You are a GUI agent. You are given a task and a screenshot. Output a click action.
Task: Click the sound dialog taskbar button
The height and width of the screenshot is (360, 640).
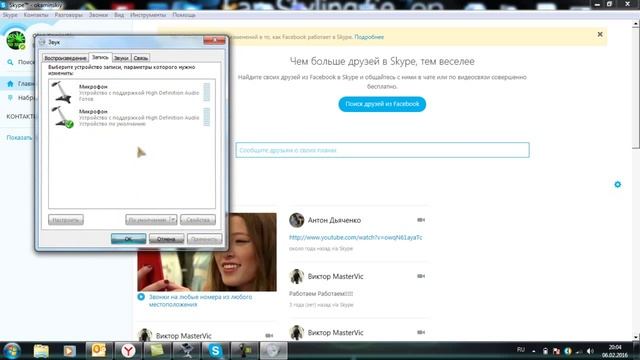point(273,351)
